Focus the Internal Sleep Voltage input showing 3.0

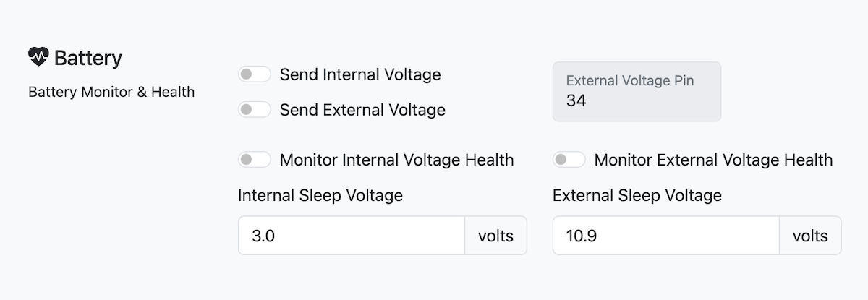(351, 236)
